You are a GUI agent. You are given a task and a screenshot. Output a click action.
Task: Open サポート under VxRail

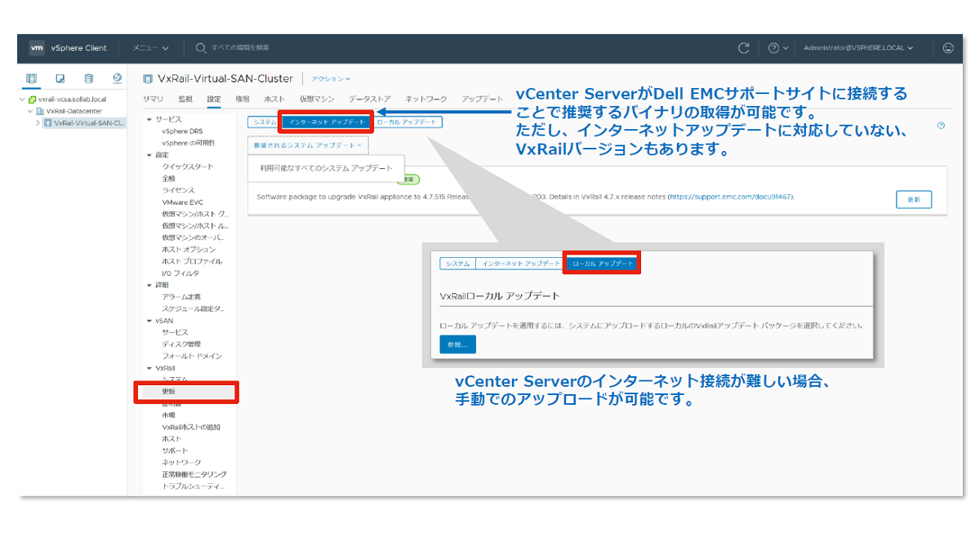[175, 451]
